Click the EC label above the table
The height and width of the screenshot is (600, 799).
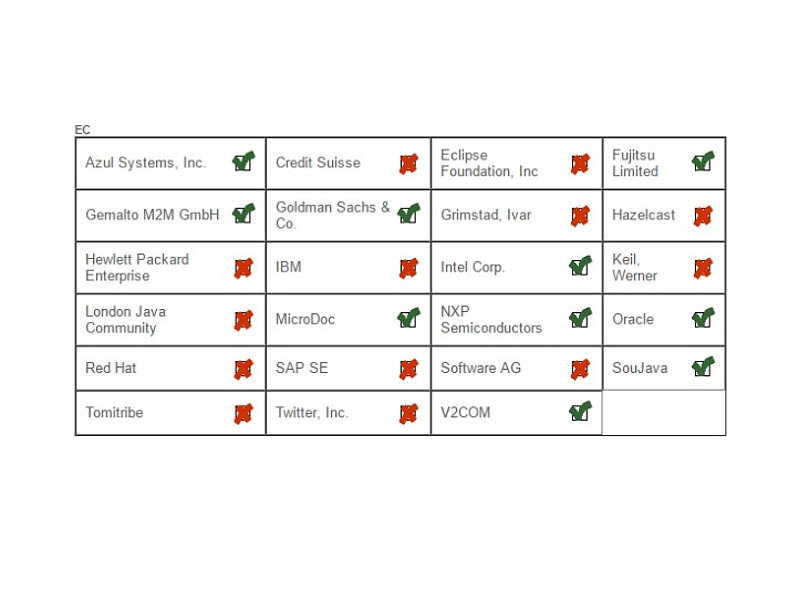(82, 130)
